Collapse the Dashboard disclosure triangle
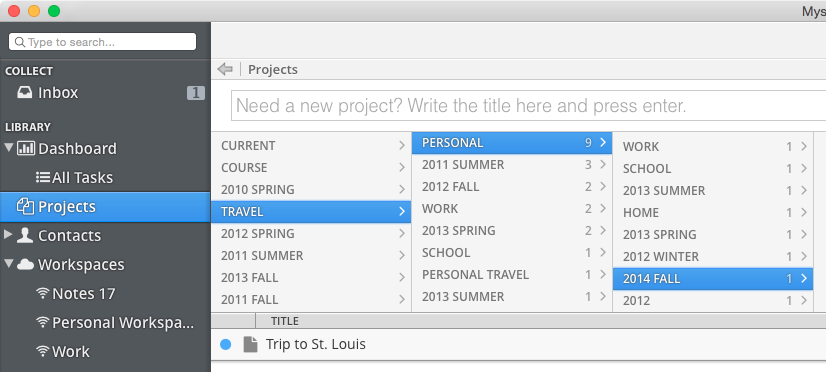Image resolution: width=826 pixels, height=372 pixels. (9, 147)
